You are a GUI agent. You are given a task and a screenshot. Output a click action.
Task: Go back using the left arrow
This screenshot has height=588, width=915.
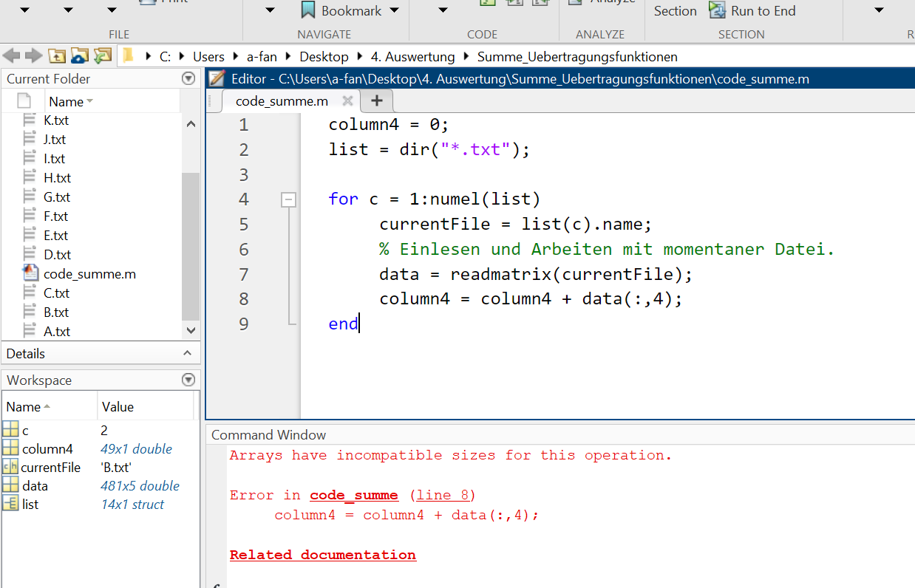pos(11,56)
